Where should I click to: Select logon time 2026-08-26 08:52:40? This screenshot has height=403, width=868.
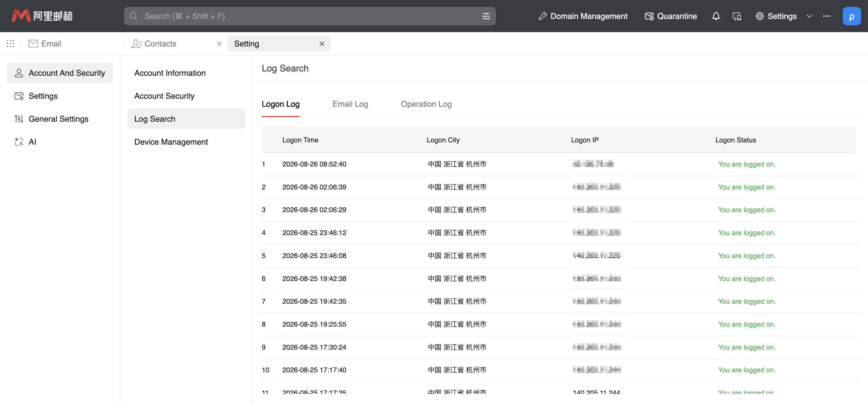click(x=314, y=164)
